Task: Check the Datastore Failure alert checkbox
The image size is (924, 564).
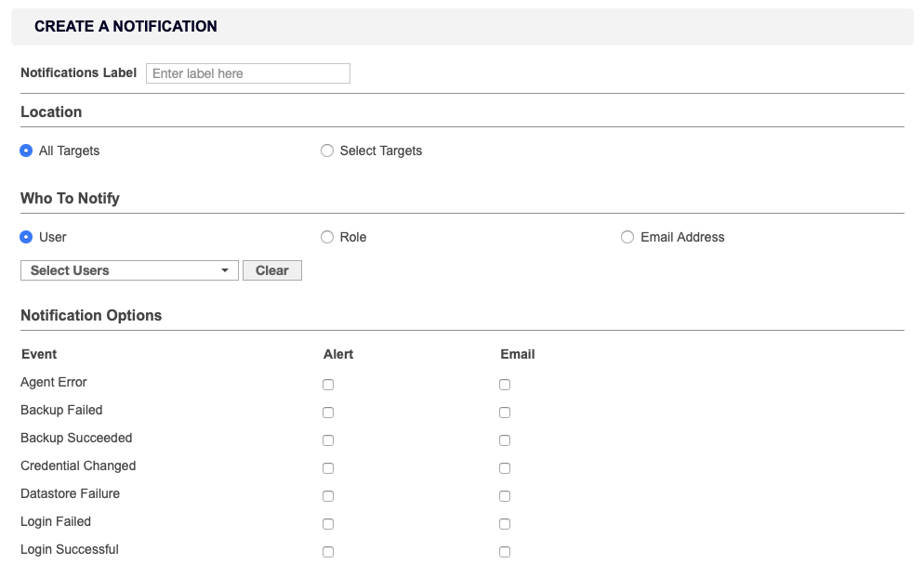Action: [328, 495]
